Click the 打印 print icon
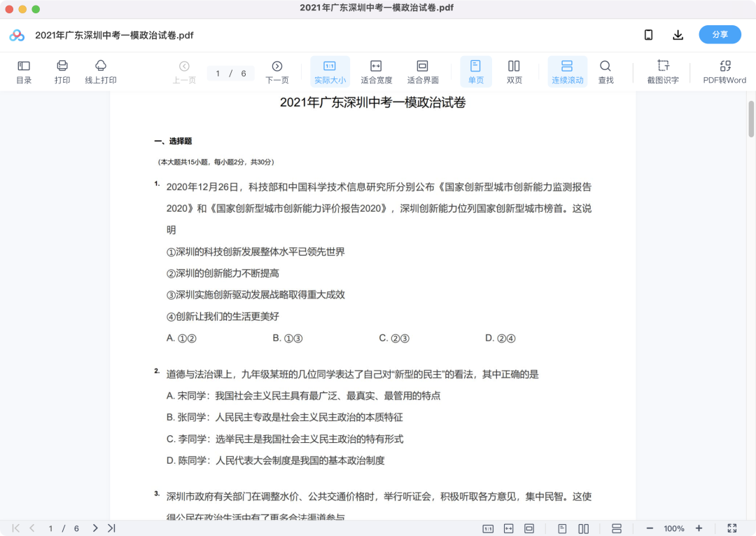Screen dimensions: 756x536 pos(62,72)
